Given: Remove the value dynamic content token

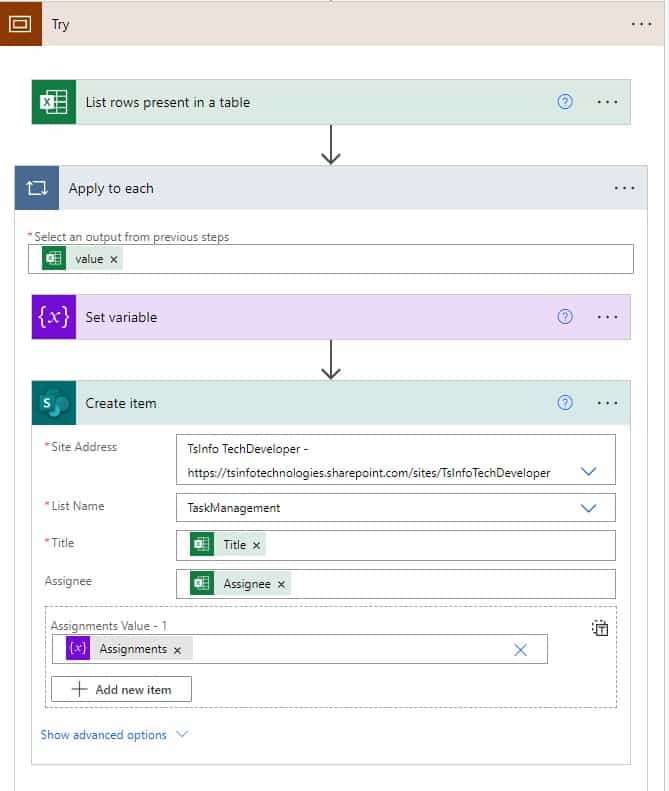Looking at the screenshot, I should click(x=114, y=259).
